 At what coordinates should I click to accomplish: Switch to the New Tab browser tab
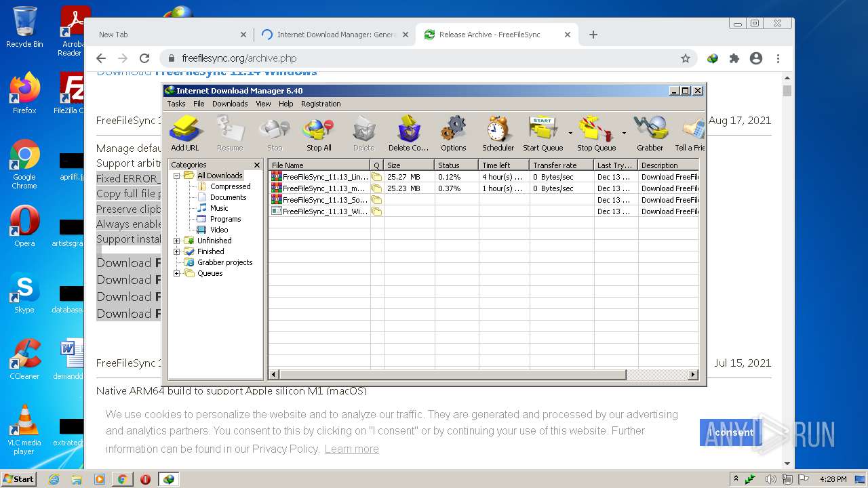point(170,35)
